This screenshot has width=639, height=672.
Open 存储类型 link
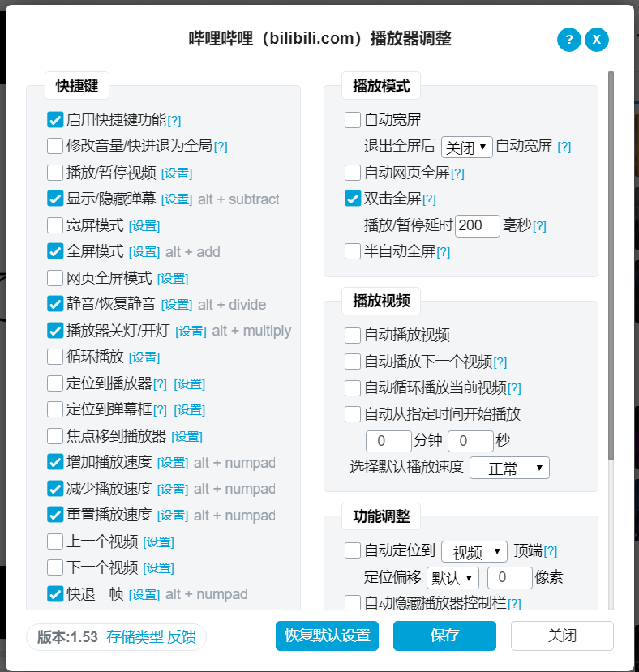coord(135,637)
